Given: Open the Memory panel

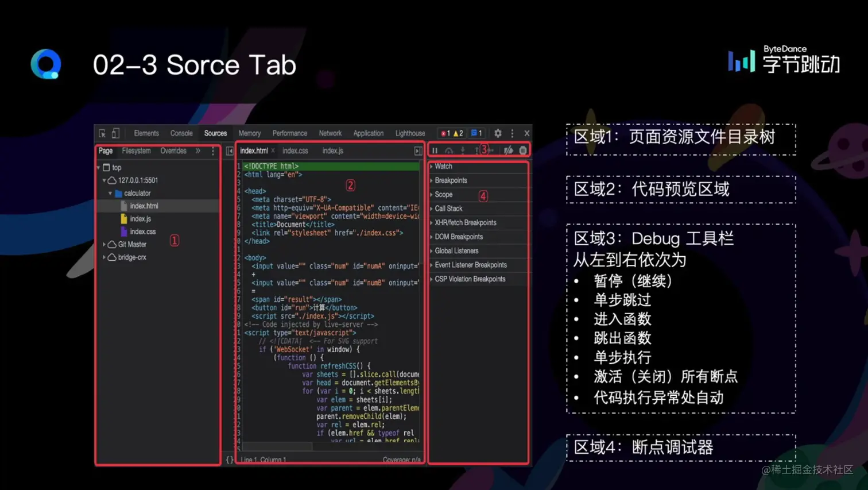Looking at the screenshot, I should click(x=250, y=133).
